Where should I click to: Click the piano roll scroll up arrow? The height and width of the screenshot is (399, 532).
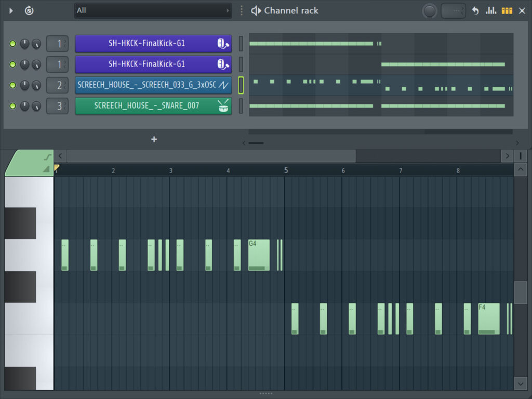(x=521, y=169)
